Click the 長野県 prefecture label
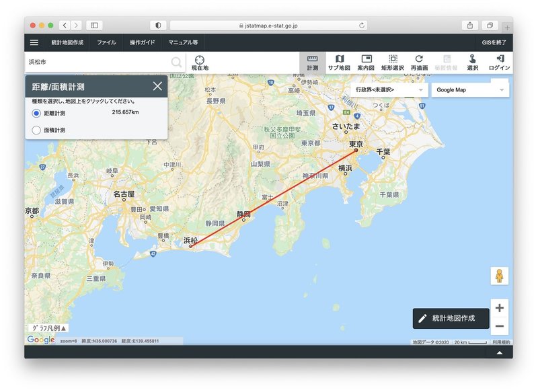The image size is (538, 392). click(x=216, y=101)
